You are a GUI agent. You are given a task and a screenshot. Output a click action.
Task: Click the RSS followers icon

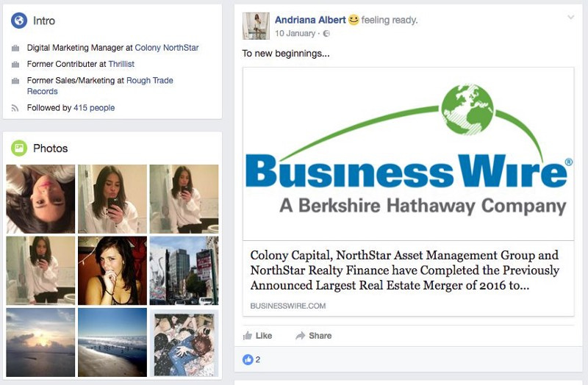coord(15,108)
